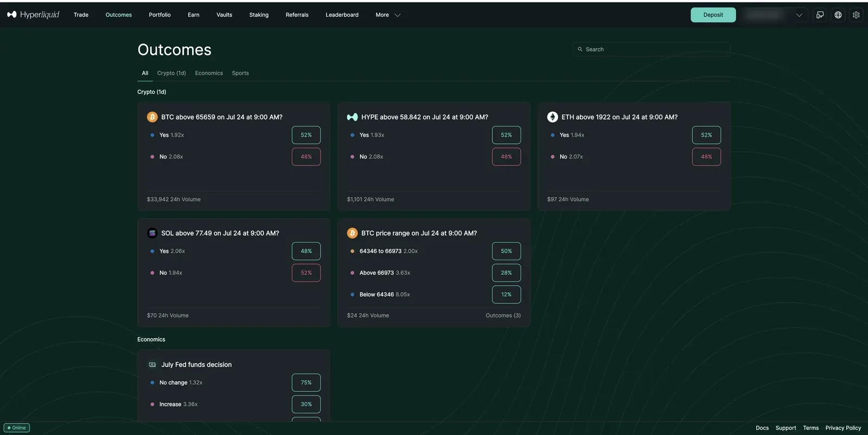Open the Vaults page

pos(224,15)
